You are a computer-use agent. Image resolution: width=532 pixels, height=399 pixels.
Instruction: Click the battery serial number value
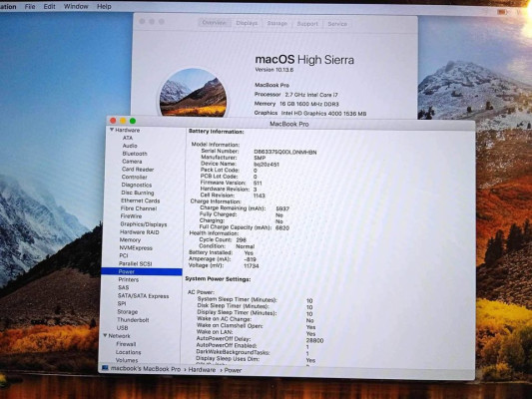pyautogui.click(x=285, y=153)
